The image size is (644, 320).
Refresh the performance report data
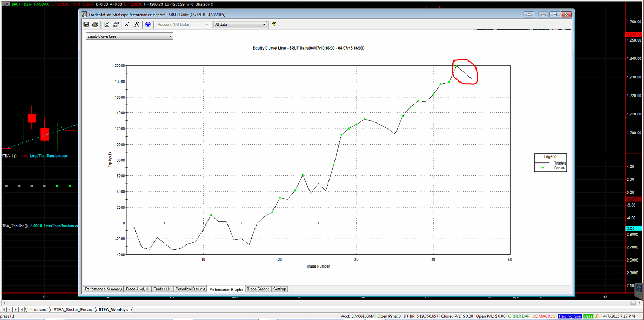point(107,24)
